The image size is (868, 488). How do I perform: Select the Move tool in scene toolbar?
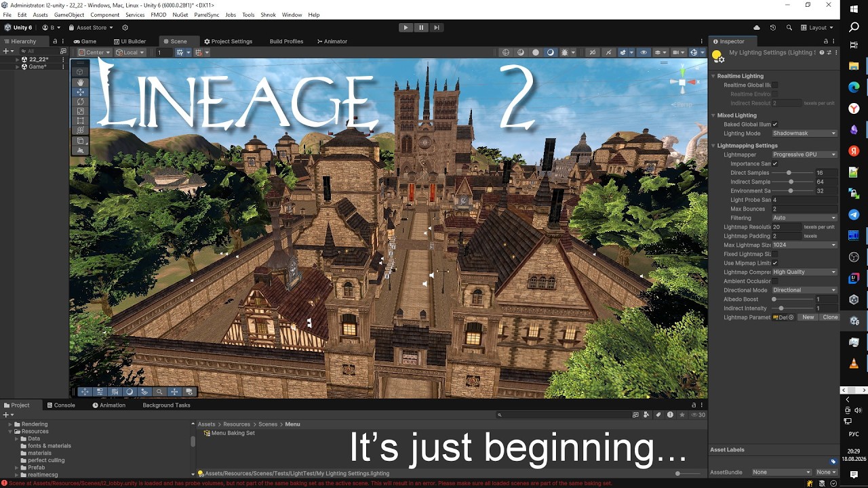pyautogui.click(x=80, y=91)
